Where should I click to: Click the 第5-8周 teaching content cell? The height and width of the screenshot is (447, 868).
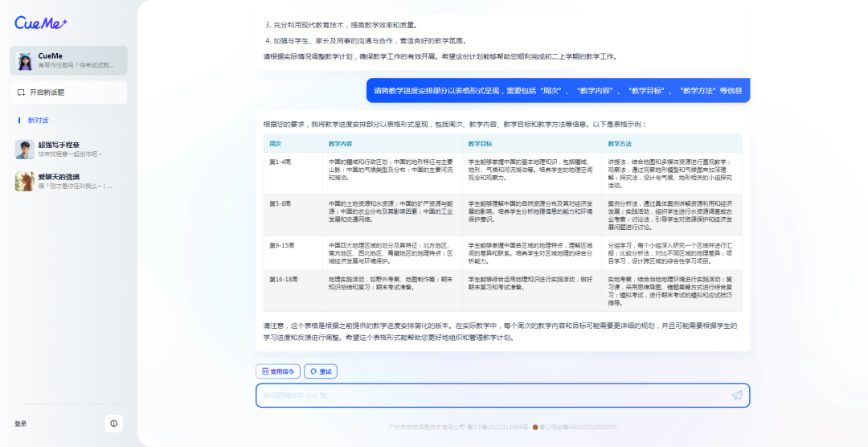[392, 215]
